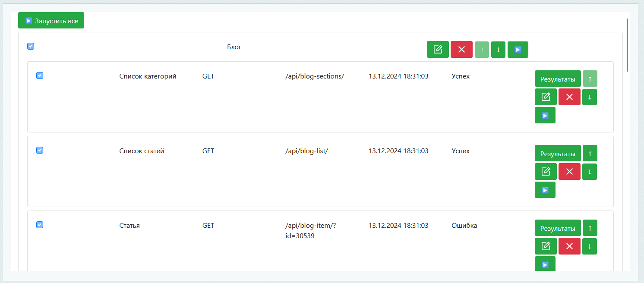Image resolution: width=644 pixels, height=283 pixels.
Task: Click the /api/blog-list/ endpoint text
Action: (306, 151)
